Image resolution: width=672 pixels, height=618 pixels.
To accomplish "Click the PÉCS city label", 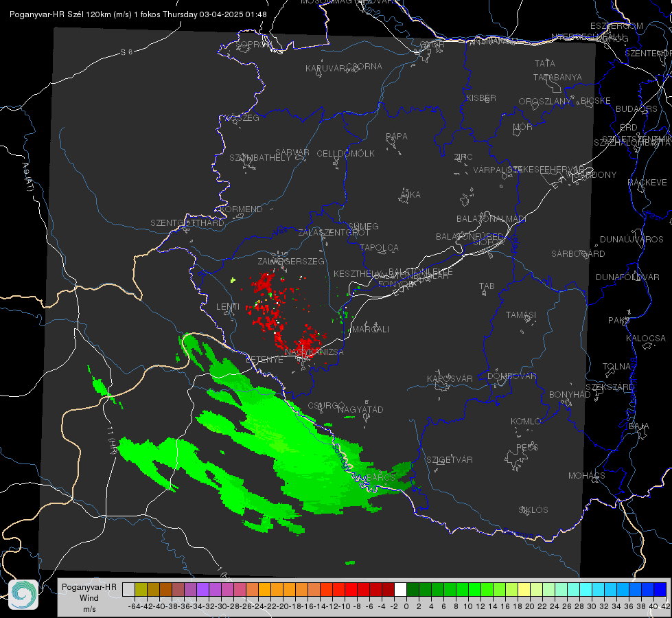I will click(x=526, y=447).
